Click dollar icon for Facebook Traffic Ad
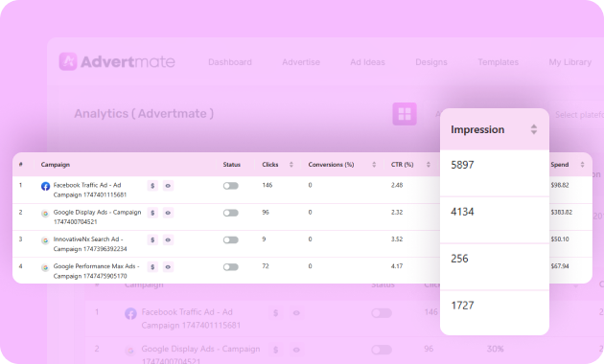The image size is (604, 364). tap(152, 186)
